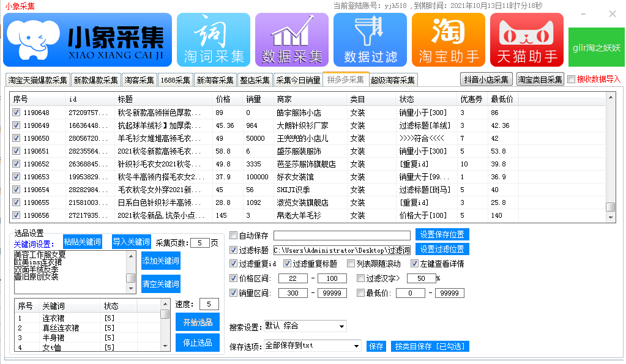Open 抖音小店采集 button

pyautogui.click(x=486, y=80)
